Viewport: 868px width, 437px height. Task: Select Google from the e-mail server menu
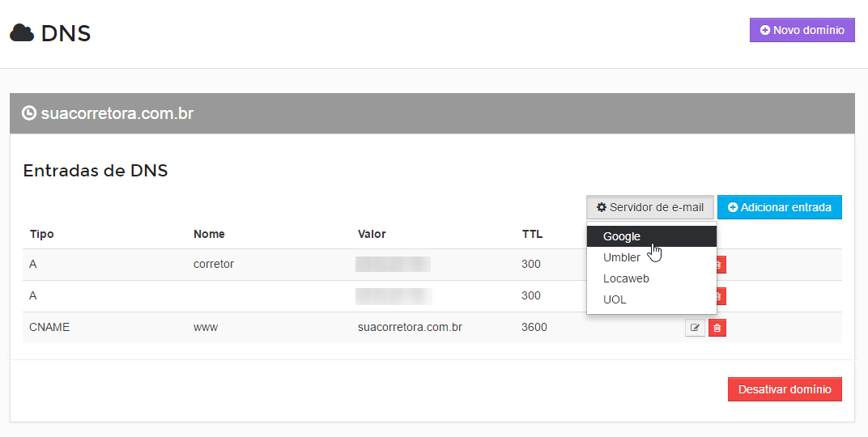[x=622, y=236]
